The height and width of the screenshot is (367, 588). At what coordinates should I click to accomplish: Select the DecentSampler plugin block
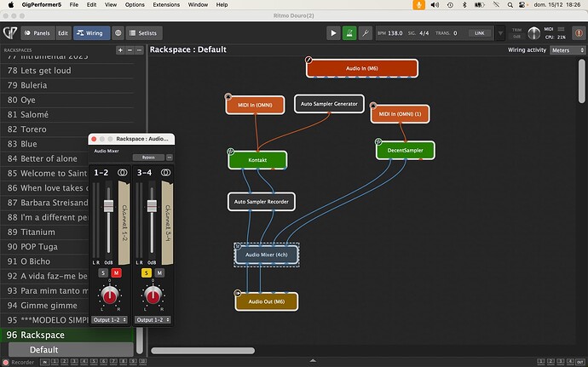[405, 151]
